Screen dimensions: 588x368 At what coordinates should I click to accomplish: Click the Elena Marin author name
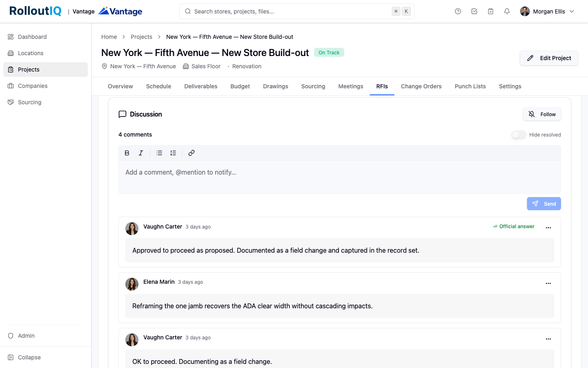(159, 282)
